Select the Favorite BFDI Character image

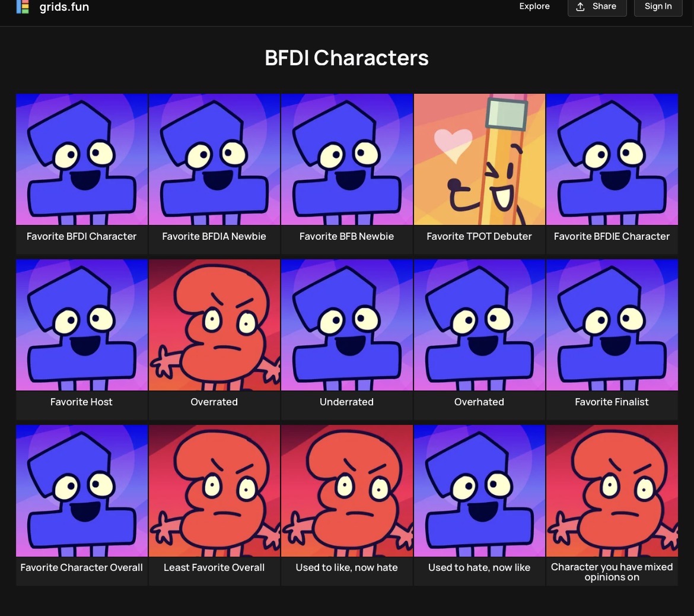tap(82, 160)
